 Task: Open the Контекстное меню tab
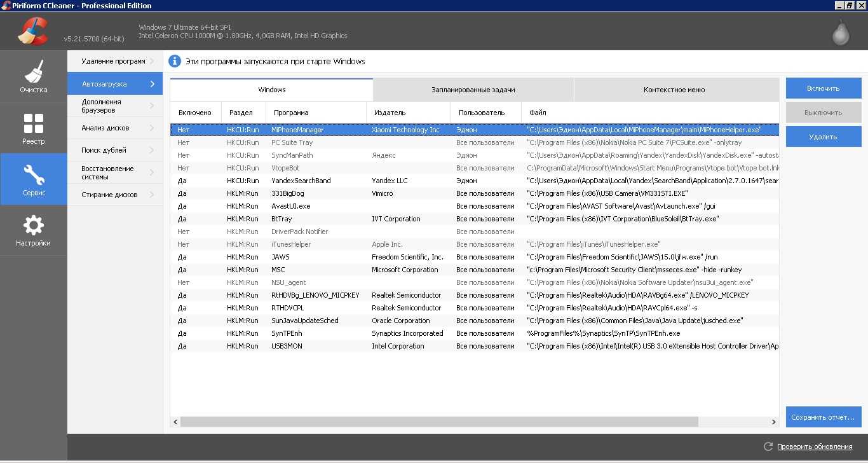(674, 90)
